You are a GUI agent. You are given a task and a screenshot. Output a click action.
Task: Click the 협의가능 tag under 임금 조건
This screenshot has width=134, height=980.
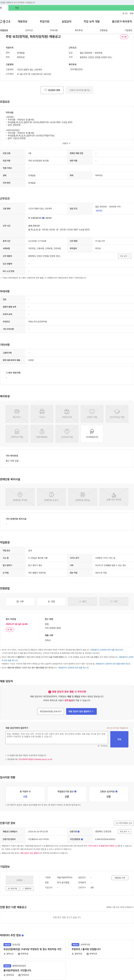[99, 210]
